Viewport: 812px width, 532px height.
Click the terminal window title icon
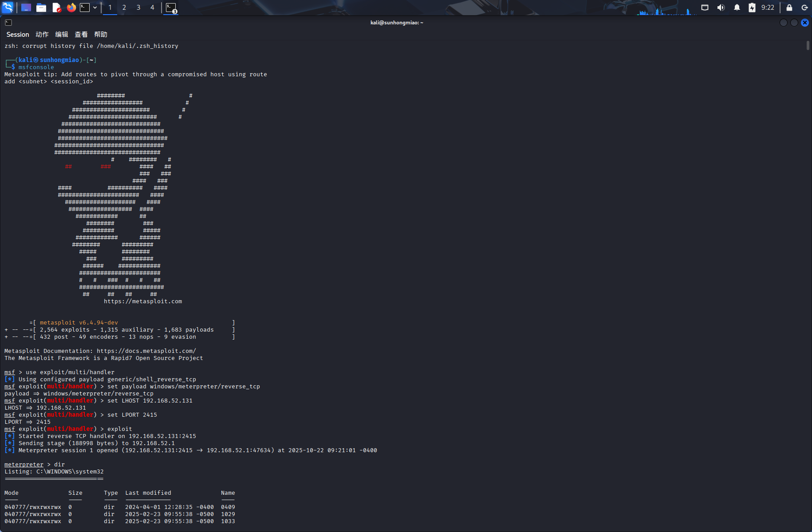coord(8,23)
